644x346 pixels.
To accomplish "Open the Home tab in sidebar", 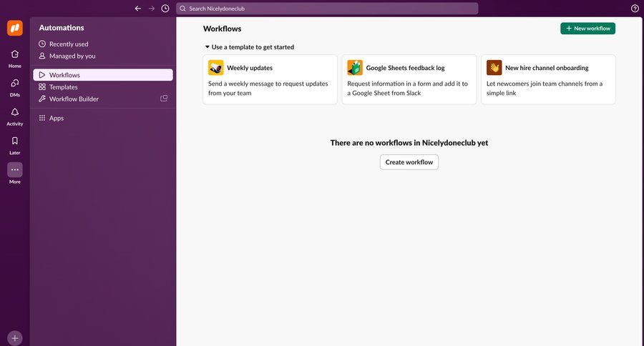I will coord(15,59).
